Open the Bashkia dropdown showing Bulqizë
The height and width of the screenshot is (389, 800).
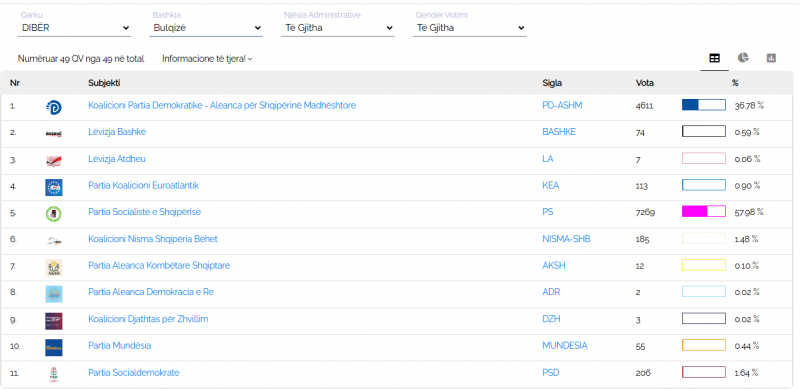207,28
